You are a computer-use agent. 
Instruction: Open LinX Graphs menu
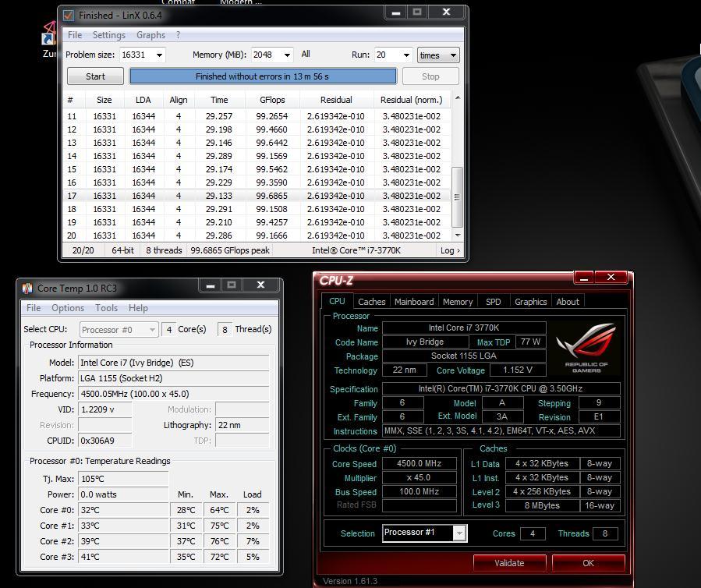(150, 35)
